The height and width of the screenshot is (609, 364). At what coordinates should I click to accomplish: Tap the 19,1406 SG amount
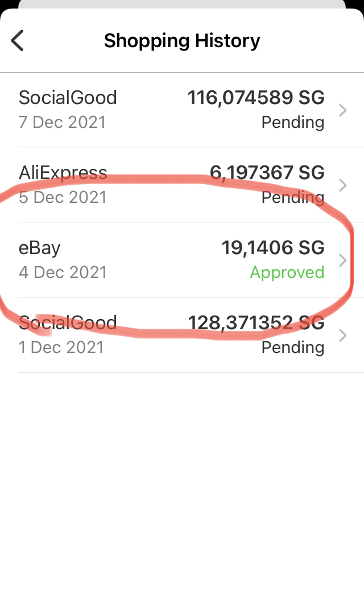point(273,248)
